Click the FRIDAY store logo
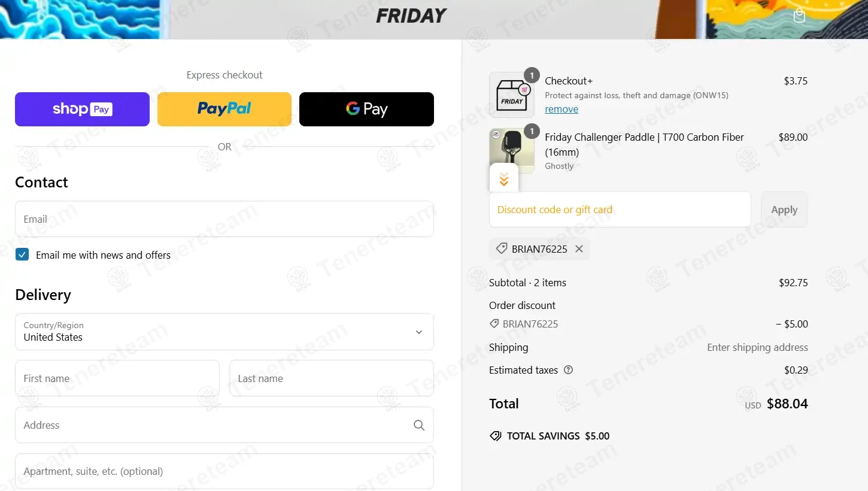 (x=411, y=16)
